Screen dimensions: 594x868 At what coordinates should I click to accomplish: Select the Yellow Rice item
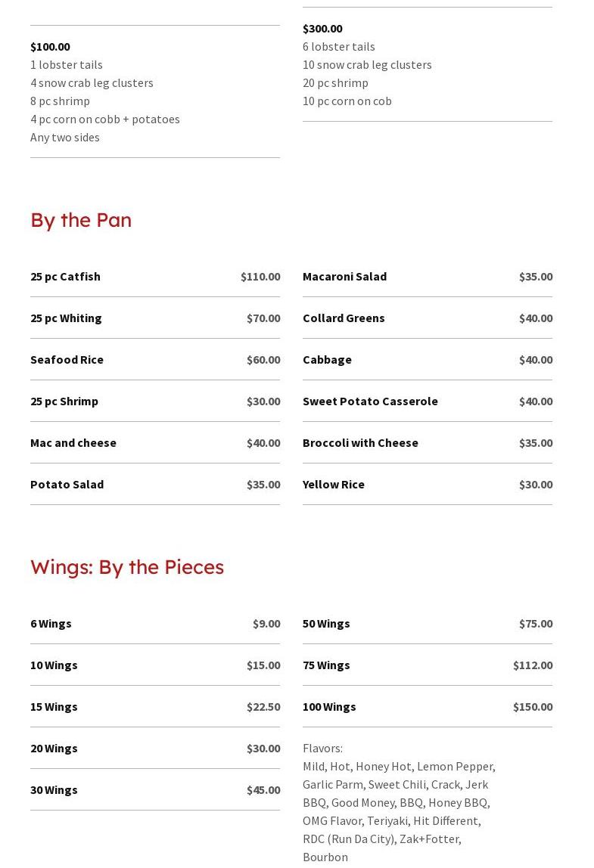click(x=334, y=485)
